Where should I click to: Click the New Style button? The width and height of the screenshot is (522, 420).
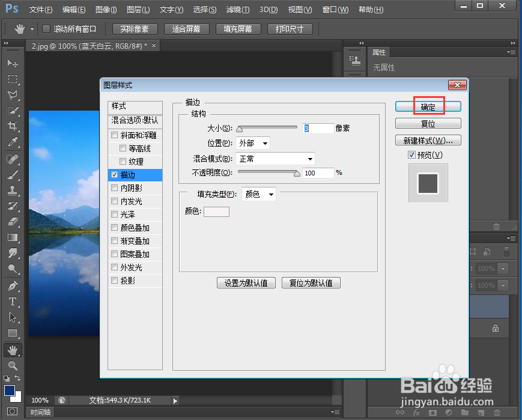428,140
